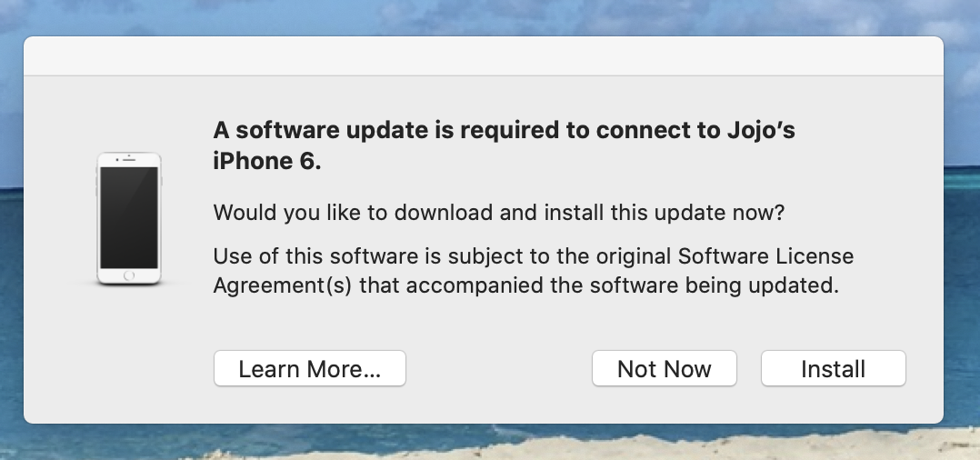Viewport: 980px width, 460px height.
Task: Click the "iPhone 6." heading line
Action: point(267,162)
